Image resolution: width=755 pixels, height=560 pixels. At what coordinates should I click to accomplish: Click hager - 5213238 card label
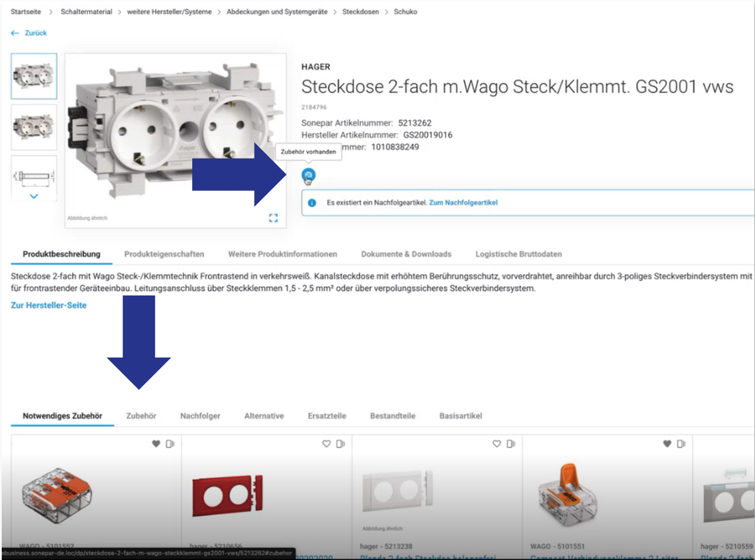[x=386, y=547]
